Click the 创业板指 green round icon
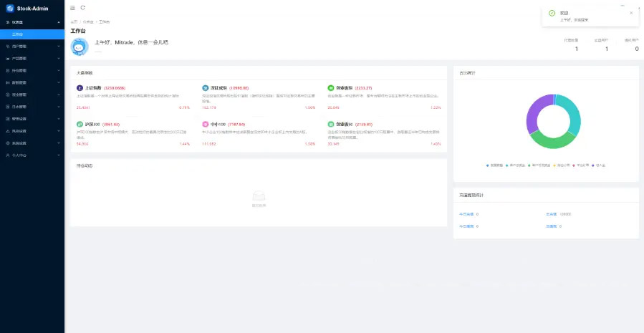The width and height of the screenshot is (644, 333). click(x=331, y=88)
